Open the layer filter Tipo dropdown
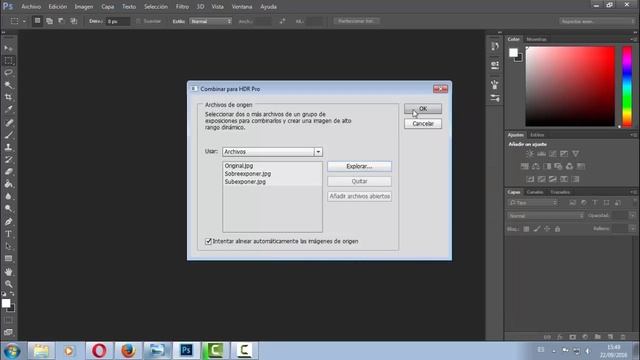This screenshot has width=640, height=360. click(x=533, y=202)
